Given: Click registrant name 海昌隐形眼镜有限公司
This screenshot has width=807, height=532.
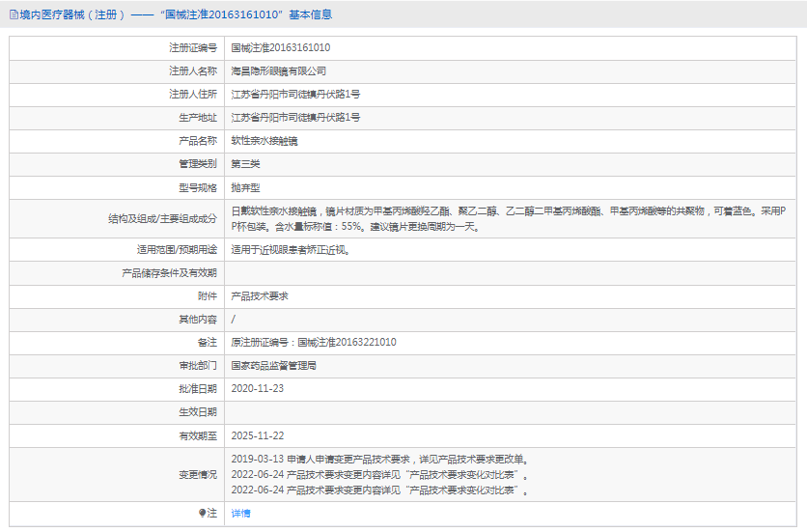Looking at the screenshot, I should click(x=278, y=70).
